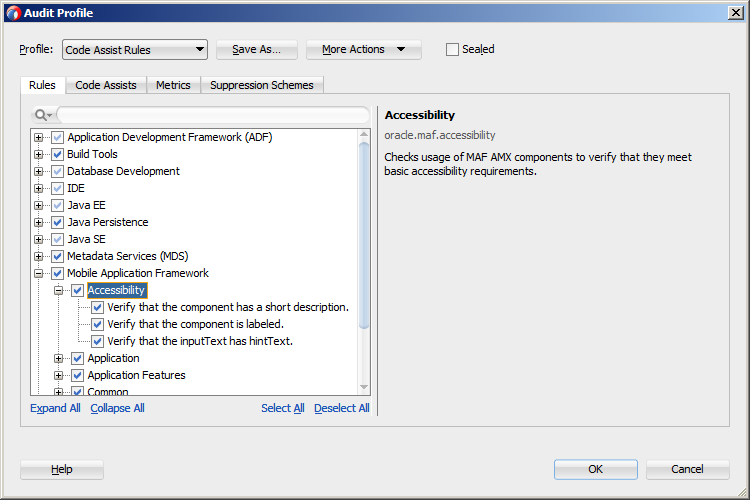Image resolution: width=750 pixels, height=500 pixels.
Task: Click the Collapse All link
Action: pyautogui.click(x=117, y=408)
